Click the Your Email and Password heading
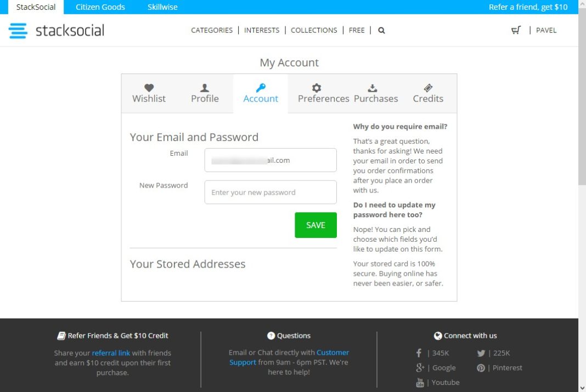 pos(194,137)
